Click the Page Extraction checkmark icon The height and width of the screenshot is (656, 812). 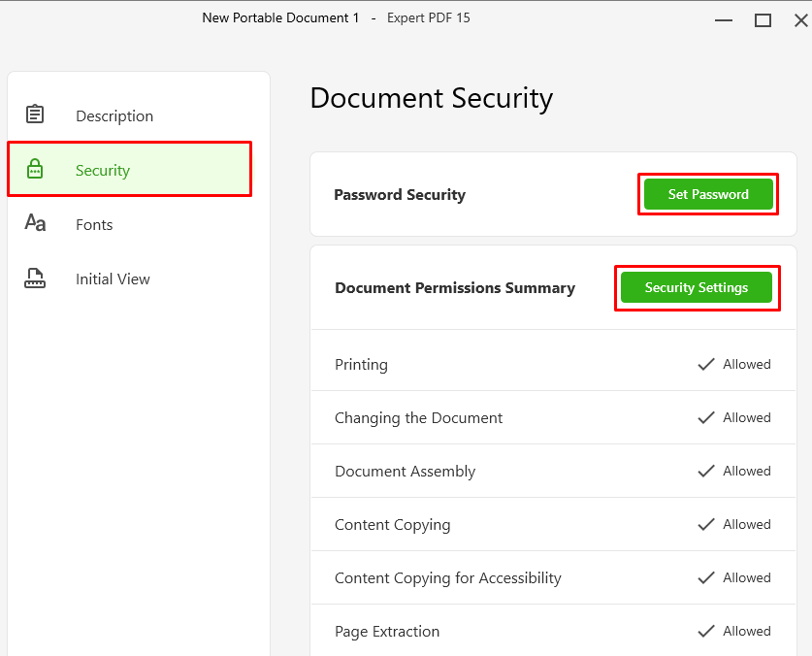tap(706, 631)
